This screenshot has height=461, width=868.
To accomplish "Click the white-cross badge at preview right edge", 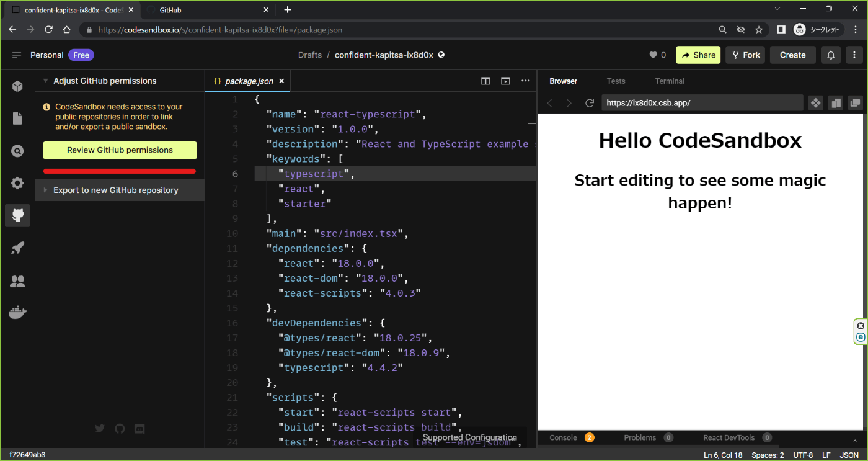I will click(x=861, y=326).
